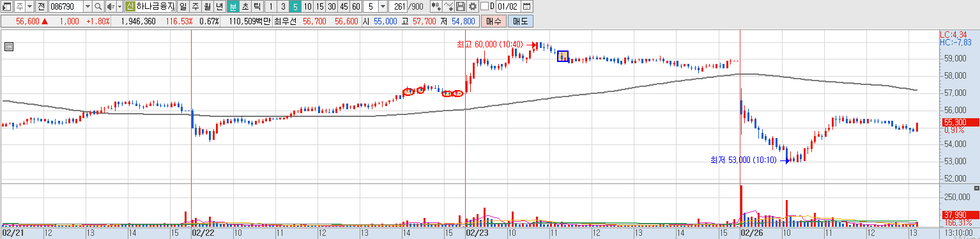Open chart settings gear icon
Viewport: 980px width, 239px height.
point(473,6)
